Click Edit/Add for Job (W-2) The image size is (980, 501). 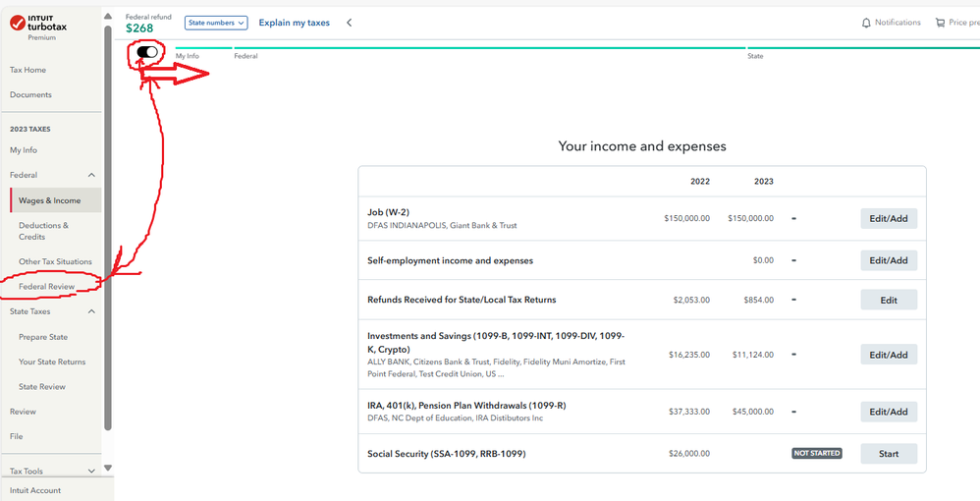coord(889,218)
